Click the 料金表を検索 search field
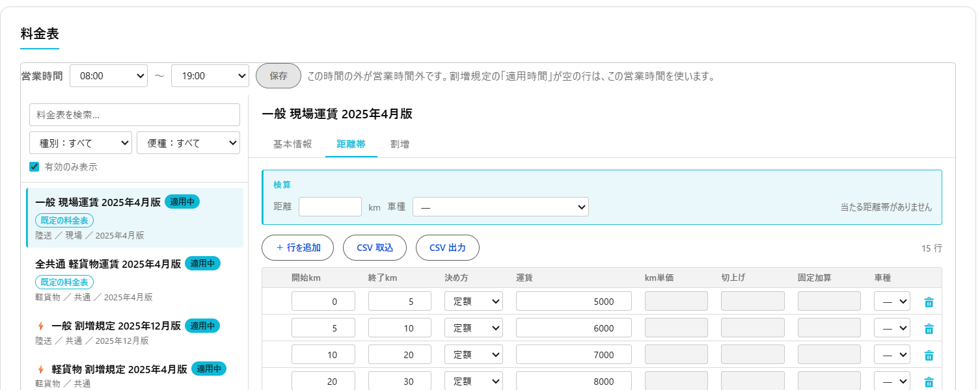Screen dimensions: 980x390 point(135,114)
